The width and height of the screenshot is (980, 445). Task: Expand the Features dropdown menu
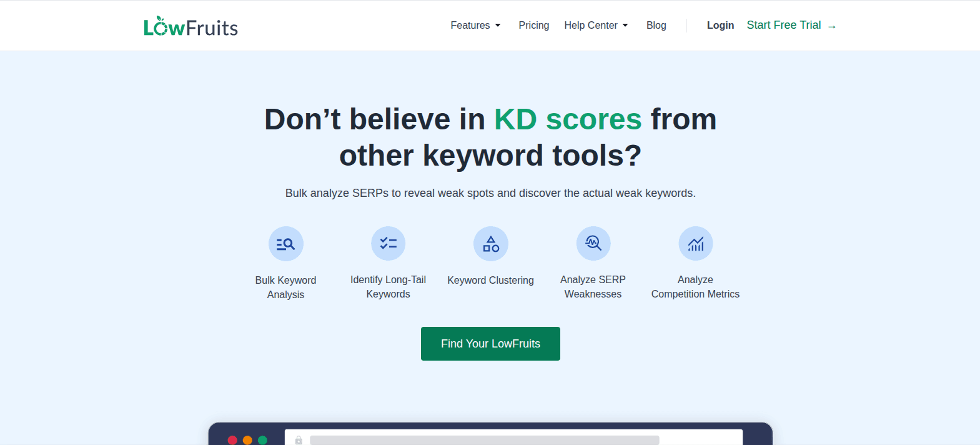pyautogui.click(x=475, y=26)
